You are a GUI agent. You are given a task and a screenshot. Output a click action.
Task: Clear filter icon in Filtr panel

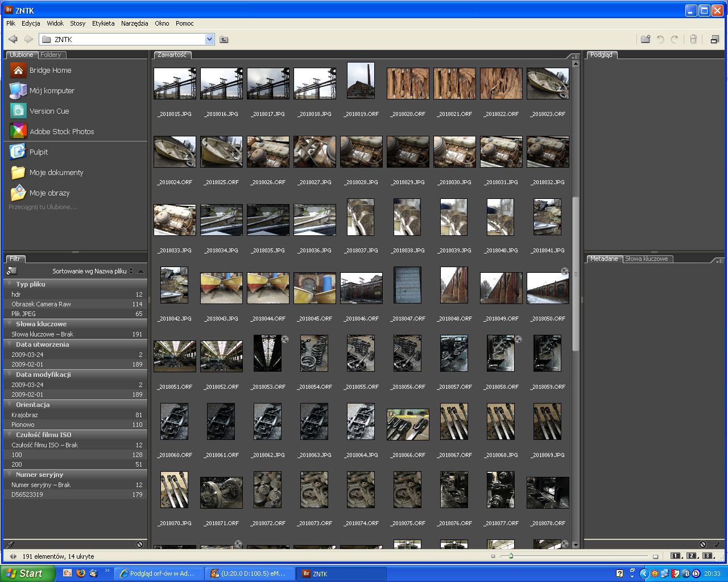coord(140,544)
